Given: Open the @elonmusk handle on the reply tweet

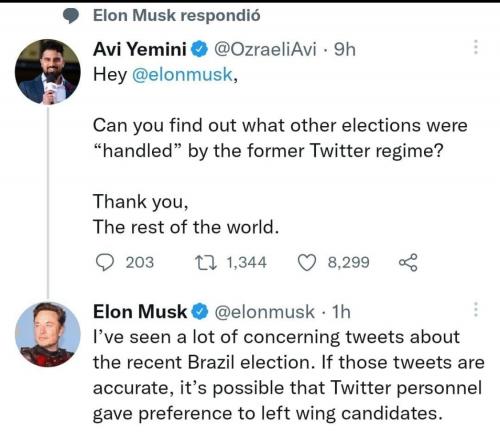Looking at the screenshot, I should (264, 312).
